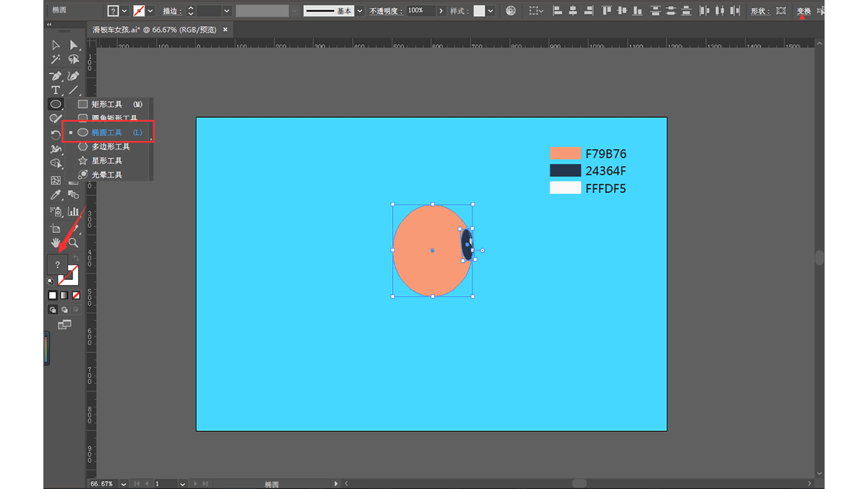Screen dimensions: 868x489
Task: Open Align To selection dropdown
Action: click(x=535, y=11)
